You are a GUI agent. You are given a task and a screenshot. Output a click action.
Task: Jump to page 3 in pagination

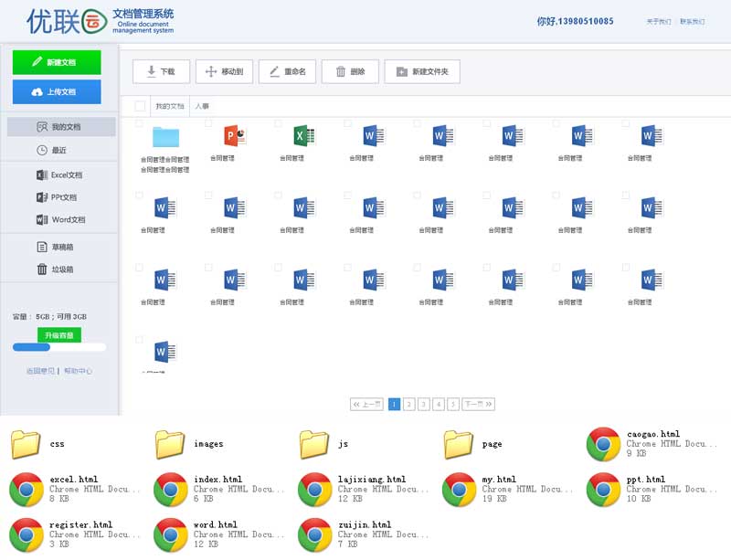pos(424,404)
